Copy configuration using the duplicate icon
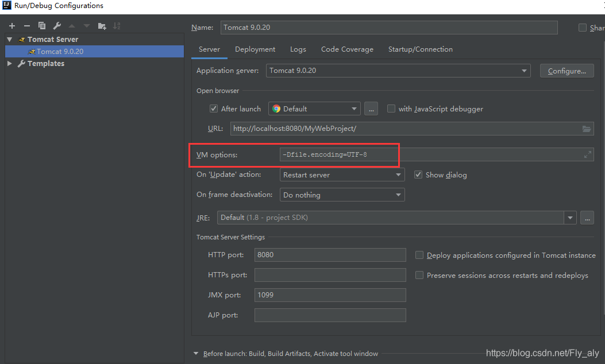Screen dimensions: 605x364 pos(42,26)
